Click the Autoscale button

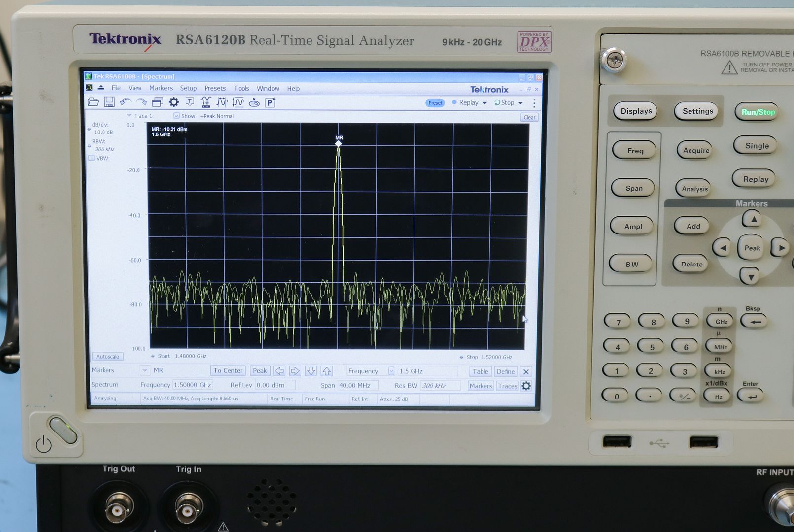click(107, 356)
